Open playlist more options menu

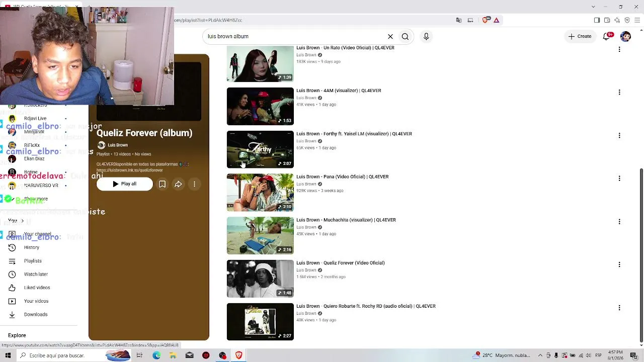coord(194,185)
